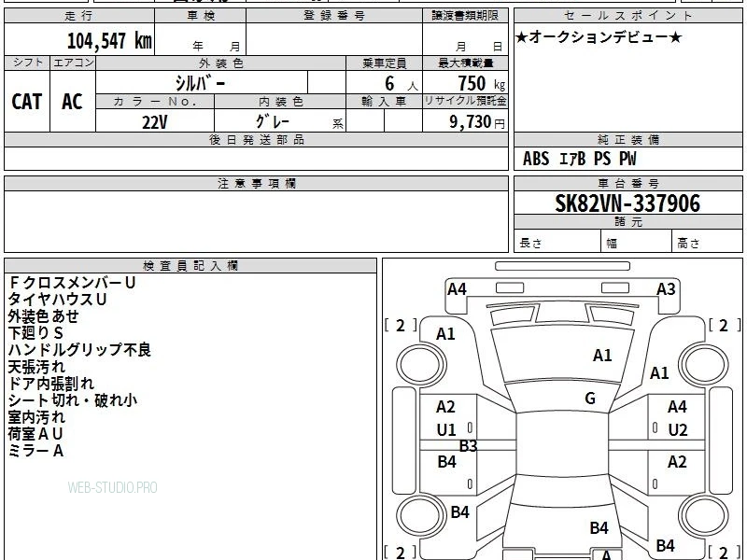
Task: Click the 車台番号 header
Action: (x=627, y=183)
